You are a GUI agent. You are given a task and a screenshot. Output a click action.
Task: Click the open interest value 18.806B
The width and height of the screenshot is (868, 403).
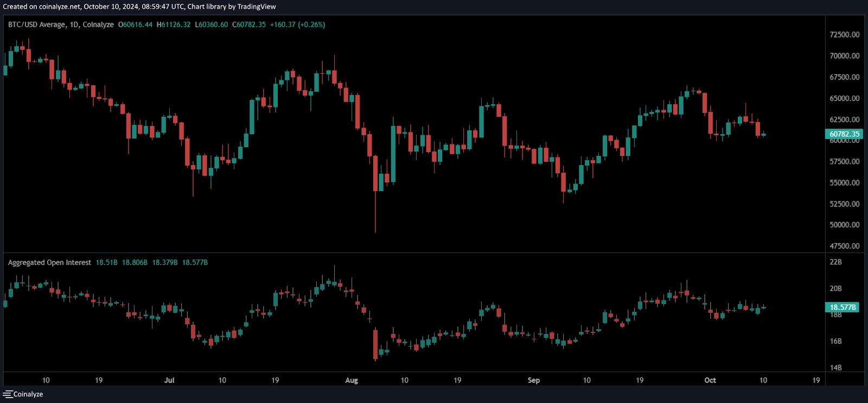135,262
